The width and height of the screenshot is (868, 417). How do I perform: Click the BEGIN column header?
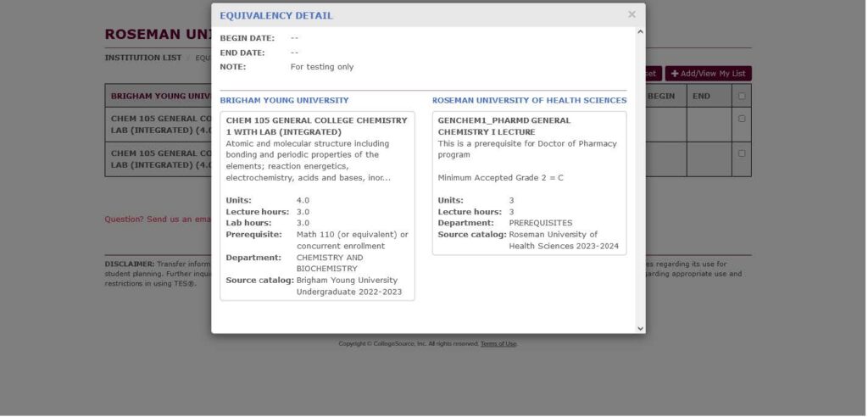(x=661, y=96)
